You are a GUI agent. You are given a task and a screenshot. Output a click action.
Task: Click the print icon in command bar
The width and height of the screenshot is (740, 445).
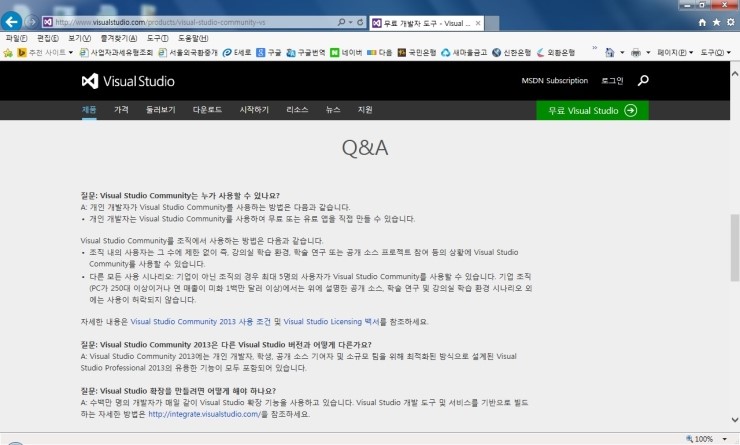point(636,52)
